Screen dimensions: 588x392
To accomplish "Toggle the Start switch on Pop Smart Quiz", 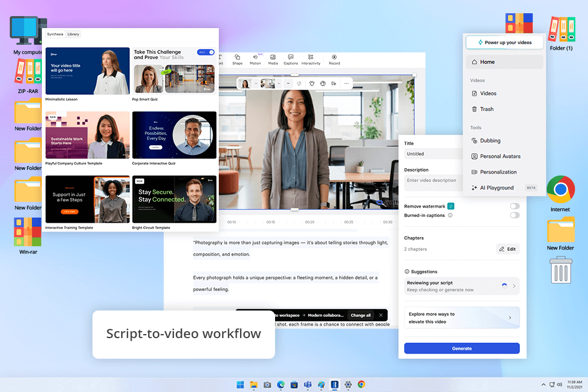I will (206, 52).
